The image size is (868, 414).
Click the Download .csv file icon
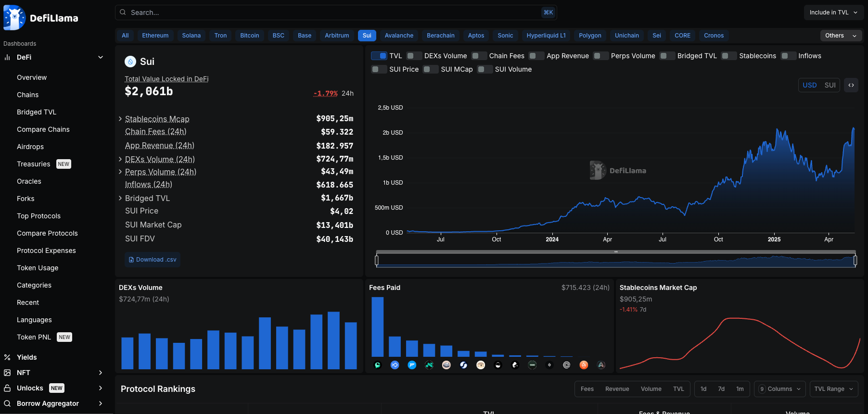point(131,260)
